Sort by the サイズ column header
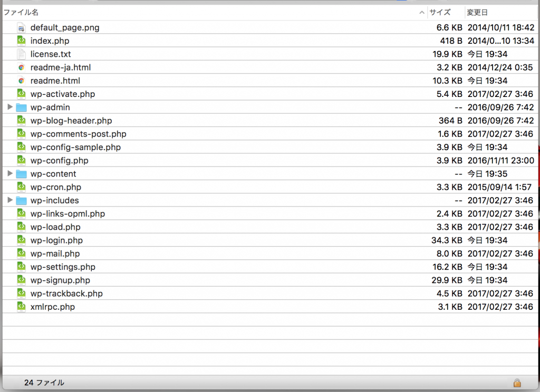 (440, 12)
